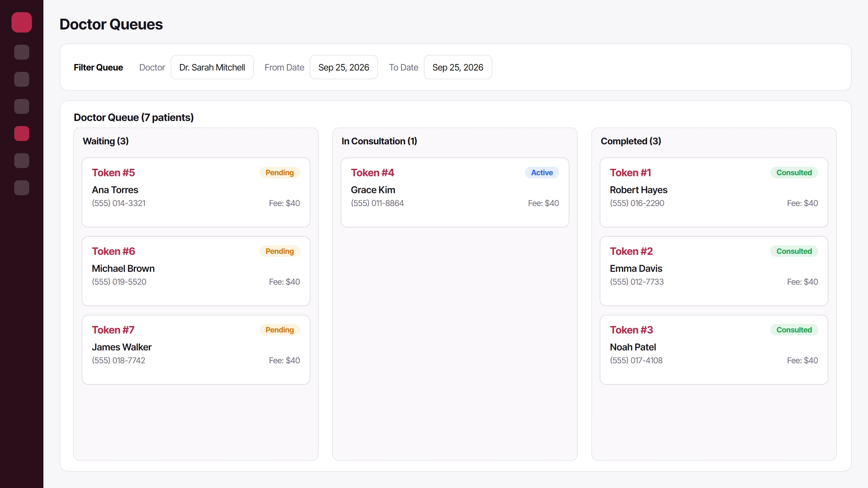
Task: Click the Doctor Queue (7 patients) heading
Action: click(134, 117)
